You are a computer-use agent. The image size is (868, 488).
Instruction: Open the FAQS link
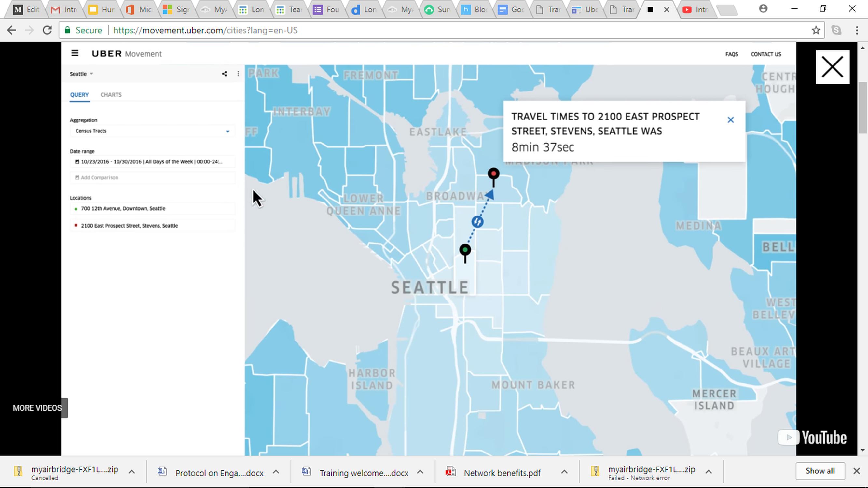coord(732,54)
